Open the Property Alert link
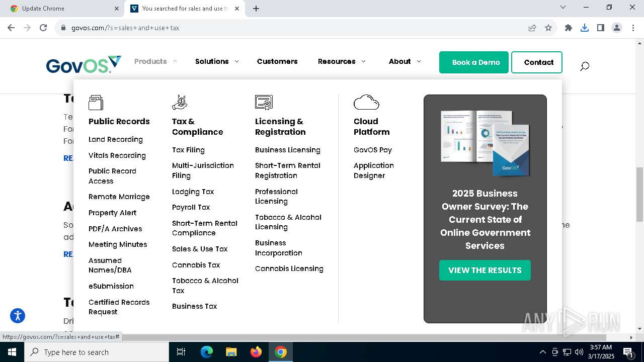Screen dimensions: 644x362 coord(112,213)
